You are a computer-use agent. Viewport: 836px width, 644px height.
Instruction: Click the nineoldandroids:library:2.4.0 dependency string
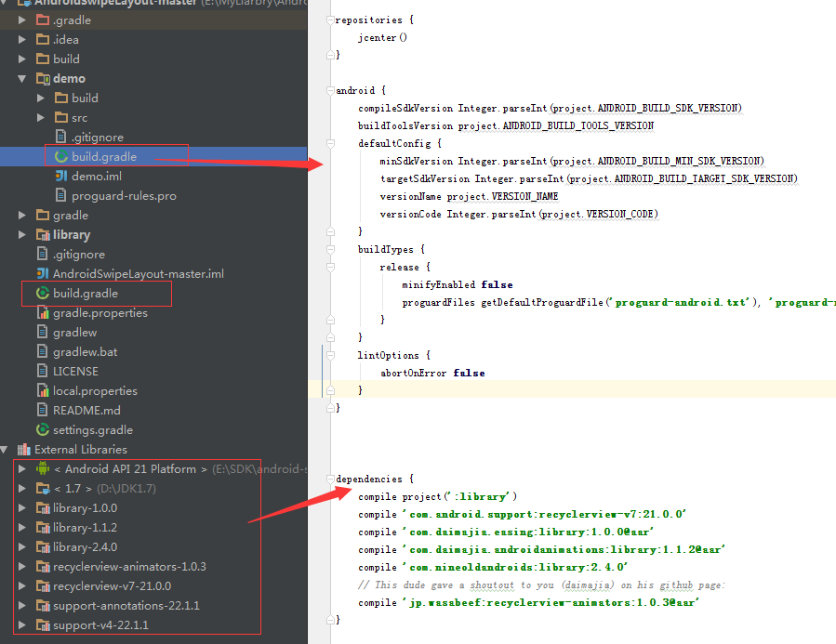515,567
